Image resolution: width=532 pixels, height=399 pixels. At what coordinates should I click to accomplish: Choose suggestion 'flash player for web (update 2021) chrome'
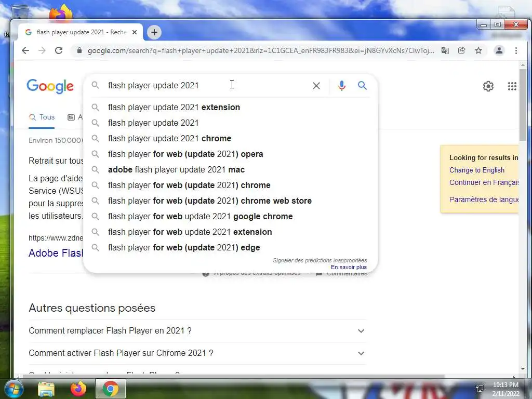[x=230, y=185]
